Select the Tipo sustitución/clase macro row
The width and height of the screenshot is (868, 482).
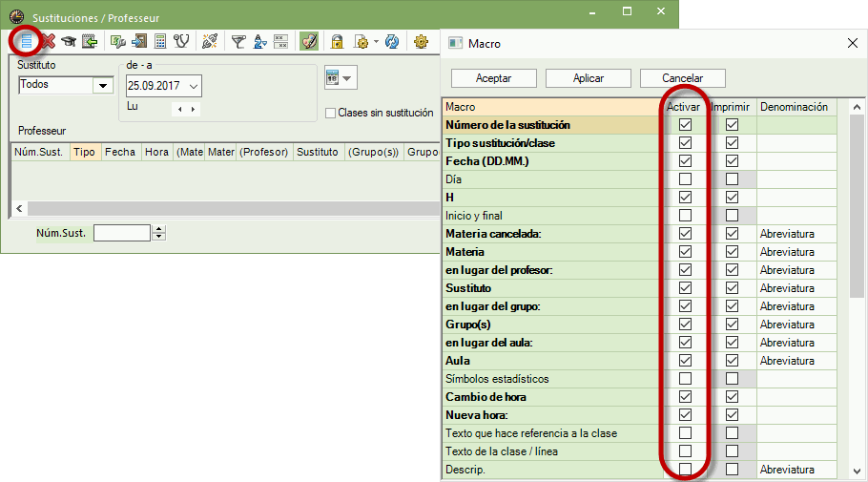pos(552,143)
